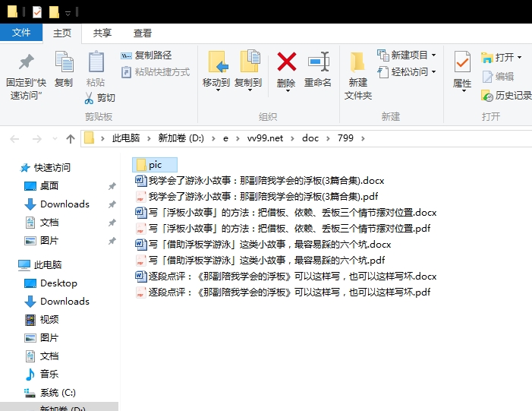The image size is (532, 411).
Task: Expand the Delete (删除) dropdown arrow
Action: 288,90
